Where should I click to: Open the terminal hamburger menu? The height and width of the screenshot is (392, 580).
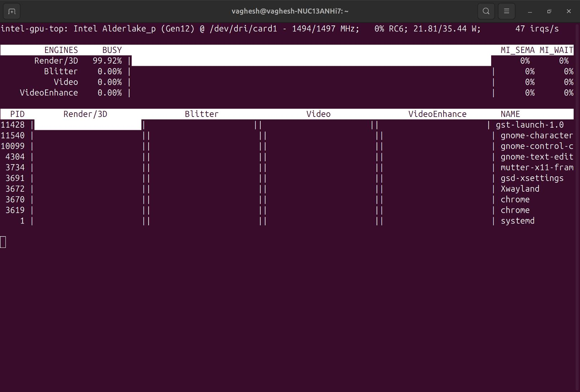pos(506,11)
